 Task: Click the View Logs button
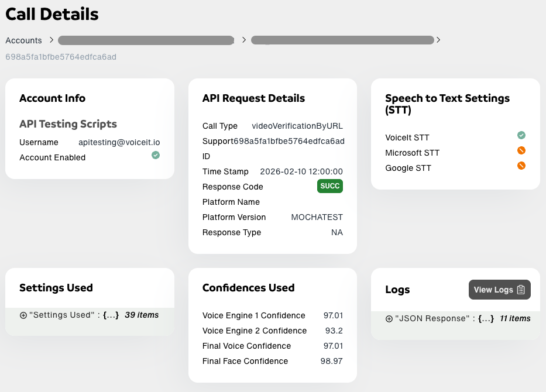coord(499,289)
